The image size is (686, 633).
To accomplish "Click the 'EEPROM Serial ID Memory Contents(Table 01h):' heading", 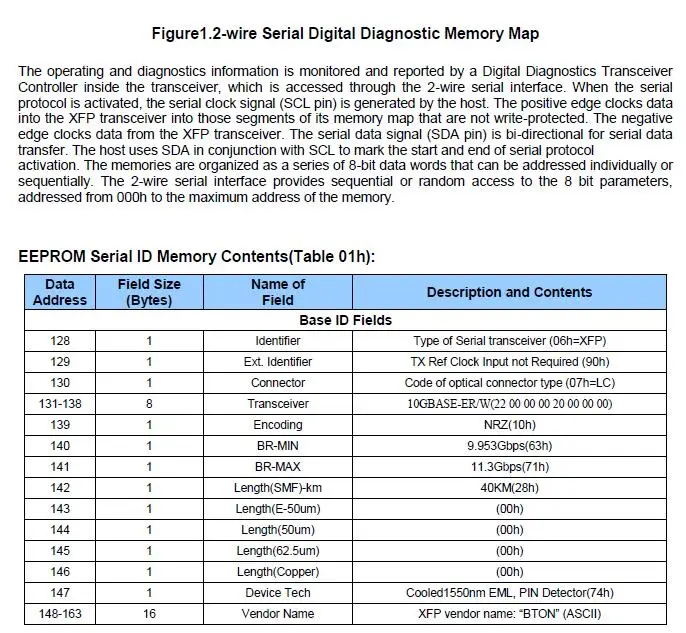I will [x=197, y=256].
